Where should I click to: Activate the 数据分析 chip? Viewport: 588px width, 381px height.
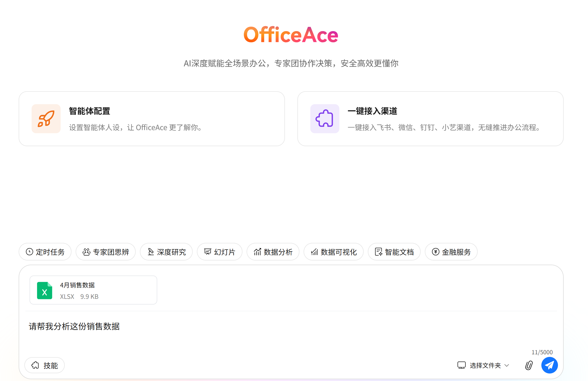pyautogui.click(x=273, y=252)
